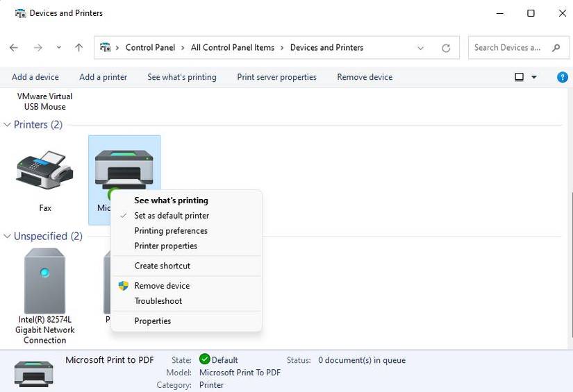Viewport: 573px width, 392px height.
Task: Click the vertical scrollbar on the right
Action: click(x=570, y=264)
